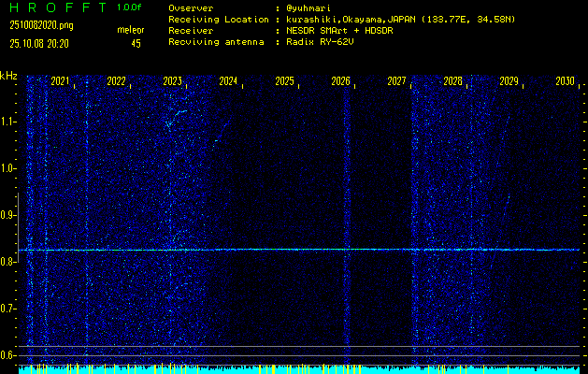Click the Ovserver field label
Image resolution: width=588 pixels, height=374 pixels.
(x=191, y=8)
